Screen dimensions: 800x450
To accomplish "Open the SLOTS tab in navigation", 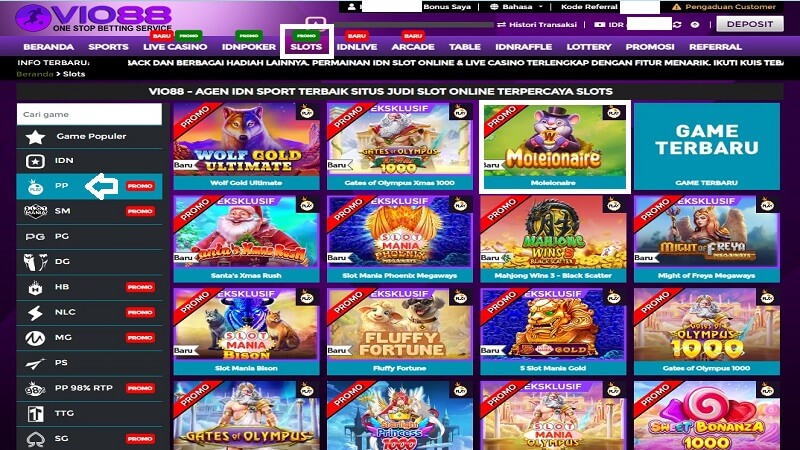I will [306, 47].
